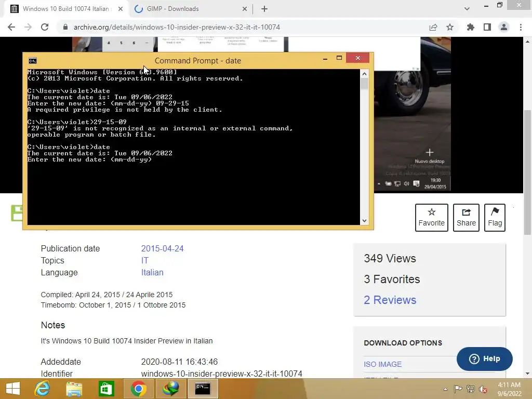Click the page scrollbar thumb
532x399 pixels.
coord(527,172)
